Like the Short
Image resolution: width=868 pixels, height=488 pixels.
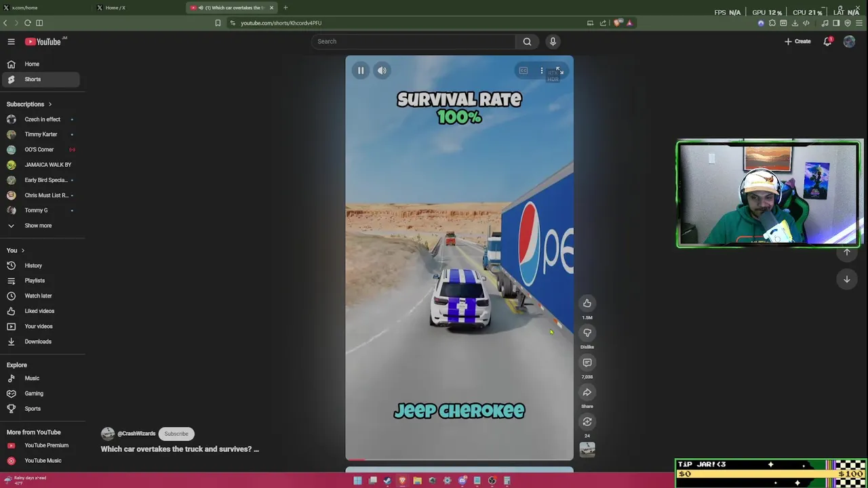click(x=587, y=303)
